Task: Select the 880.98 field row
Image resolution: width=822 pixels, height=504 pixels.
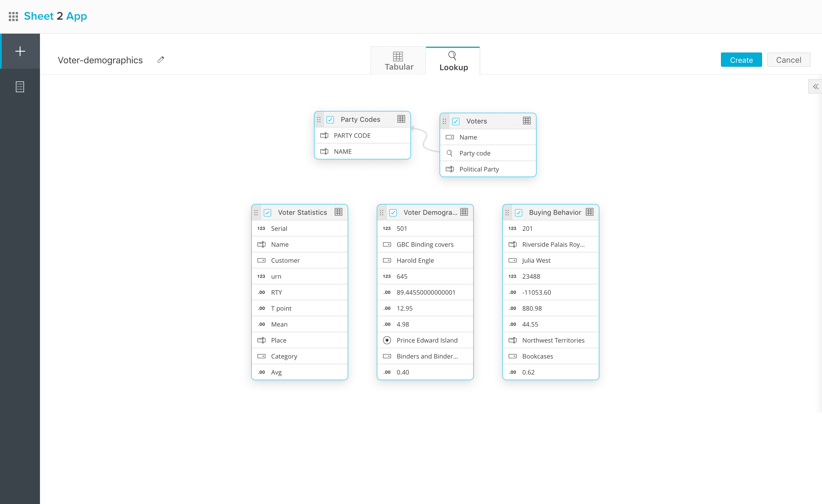Action: (551, 308)
